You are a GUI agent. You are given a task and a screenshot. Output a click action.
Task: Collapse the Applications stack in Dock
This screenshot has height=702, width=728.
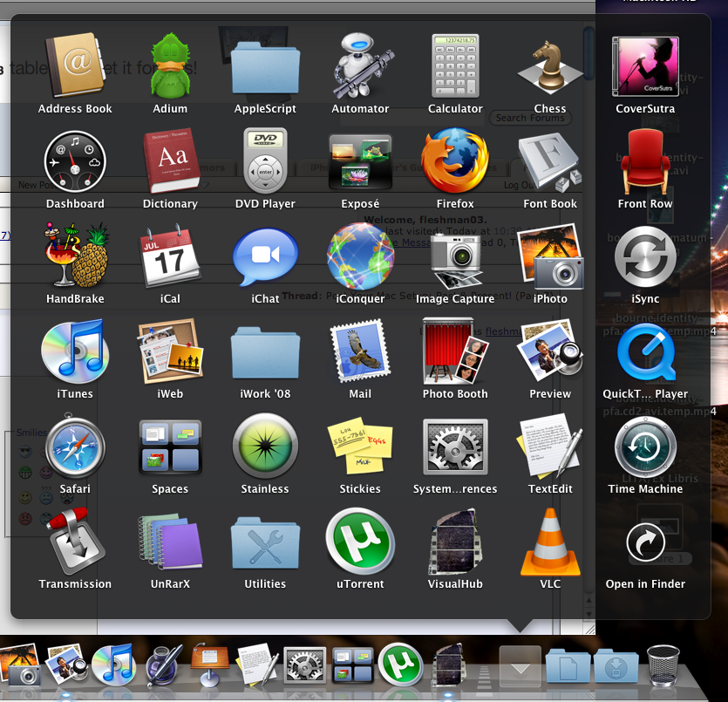pyautogui.click(x=520, y=667)
